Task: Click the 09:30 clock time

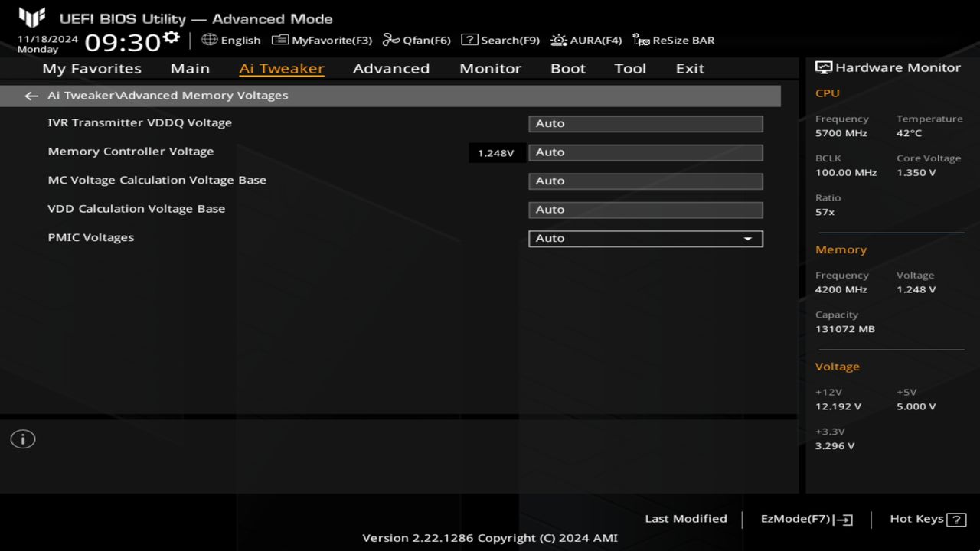Action: coord(122,42)
